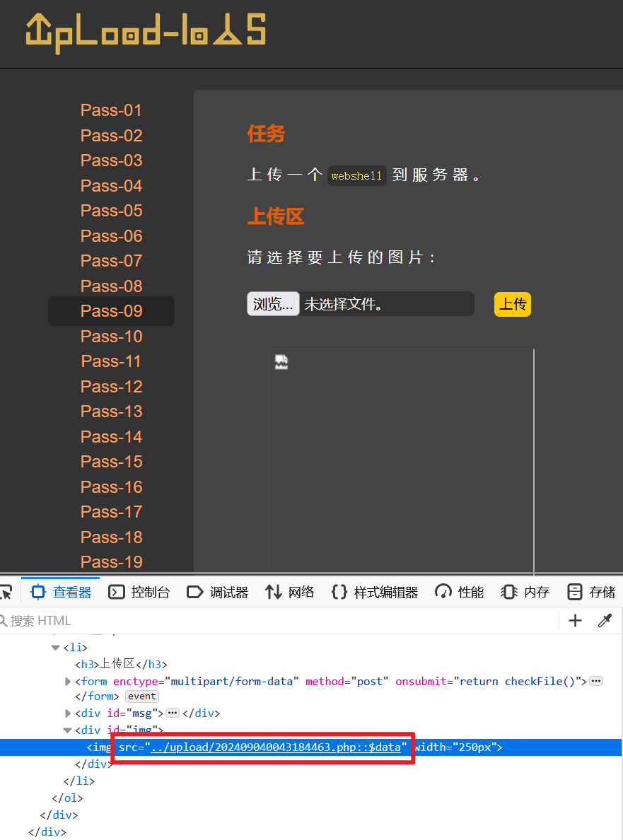This screenshot has width=623, height=840.
Task: Click the onsubmit checkFile() attribute value
Action: tap(518, 682)
